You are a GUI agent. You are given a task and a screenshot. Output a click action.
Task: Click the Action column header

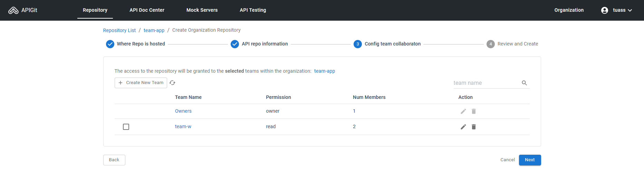tap(465, 97)
